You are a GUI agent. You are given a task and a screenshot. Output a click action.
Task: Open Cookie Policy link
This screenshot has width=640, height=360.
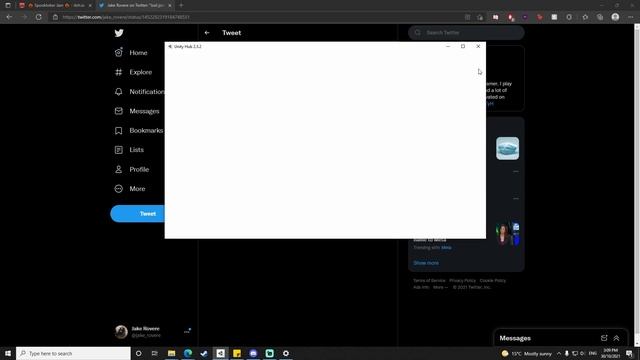[x=493, y=280]
